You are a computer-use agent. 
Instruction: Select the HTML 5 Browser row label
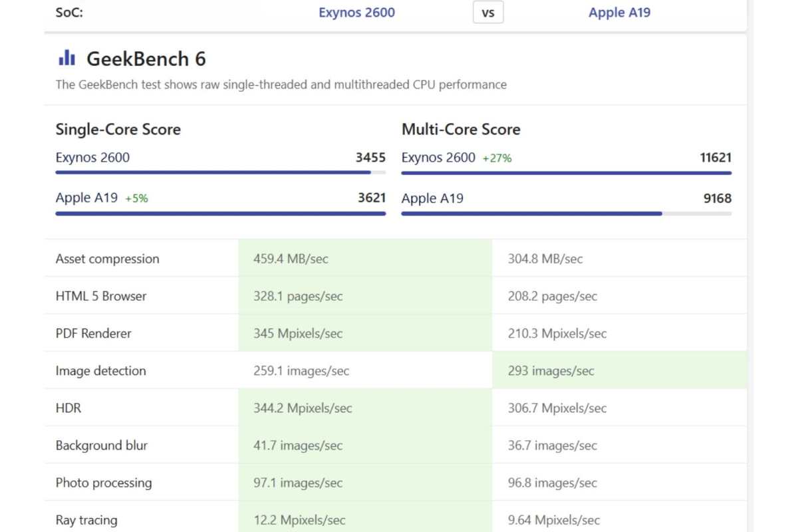[101, 296]
